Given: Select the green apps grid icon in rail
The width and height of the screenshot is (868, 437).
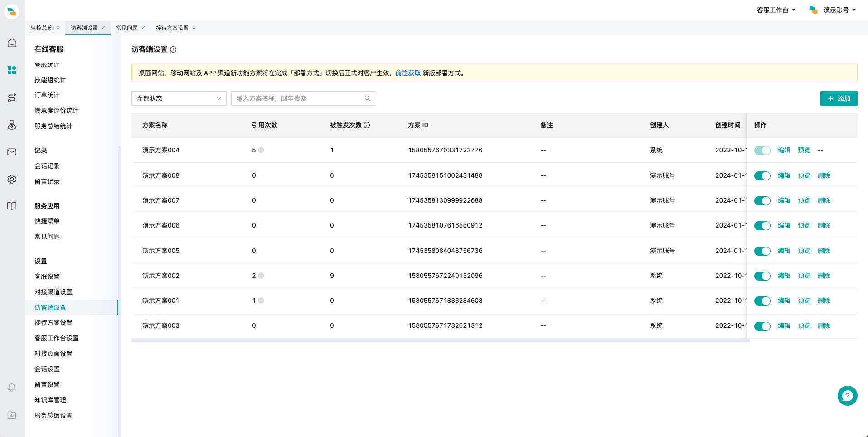Looking at the screenshot, I should pyautogui.click(x=12, y=70).
